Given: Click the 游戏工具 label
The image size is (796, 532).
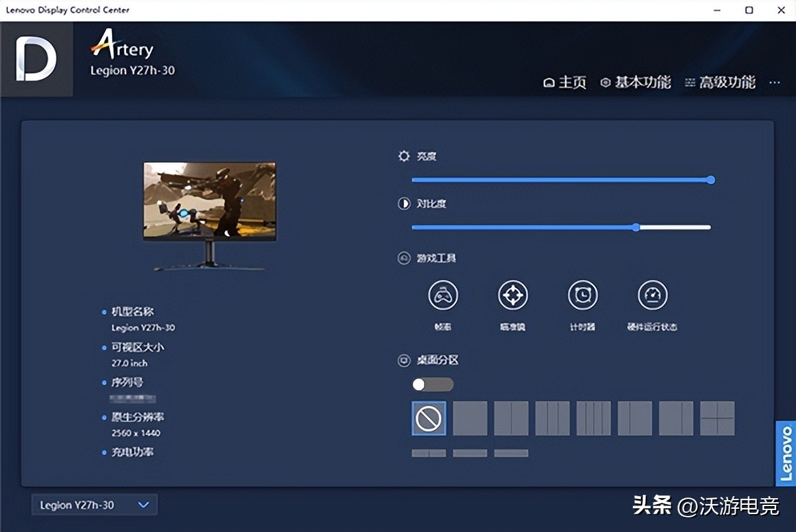Looking at the screenshot, I should tap(436, 258).
